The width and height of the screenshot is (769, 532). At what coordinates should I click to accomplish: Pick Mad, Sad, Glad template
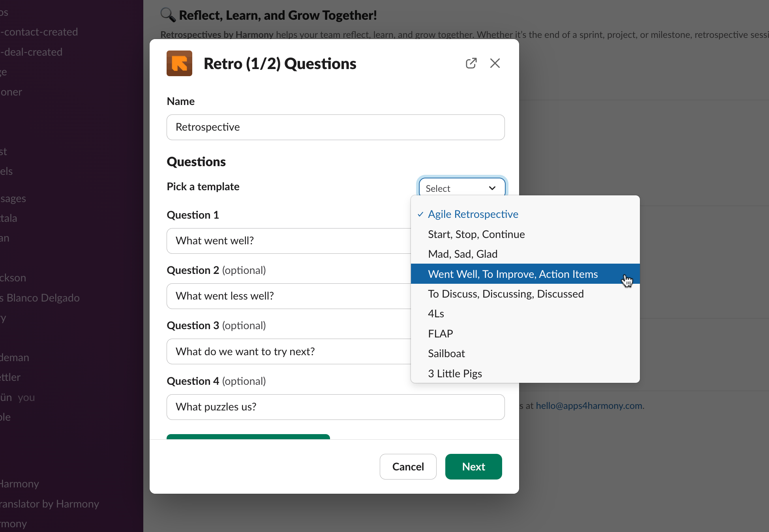tap(462, 254)
